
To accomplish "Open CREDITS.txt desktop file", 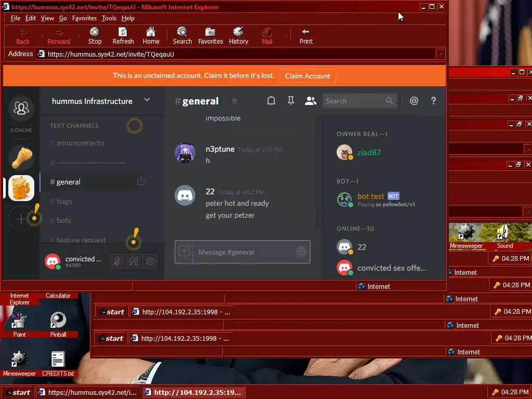I will (x=58, y=363).
